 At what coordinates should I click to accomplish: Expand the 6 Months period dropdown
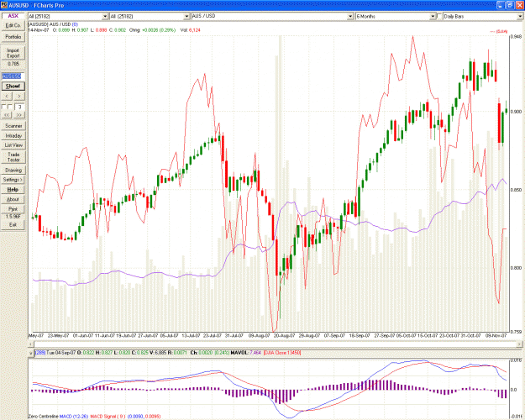(433, 17)
